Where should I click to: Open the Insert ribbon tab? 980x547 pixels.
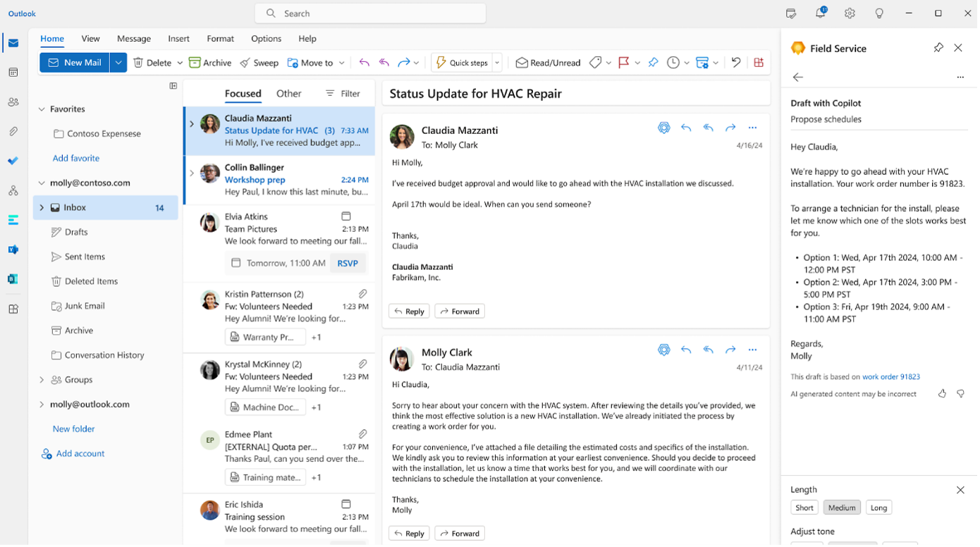[x=178, y=39]
